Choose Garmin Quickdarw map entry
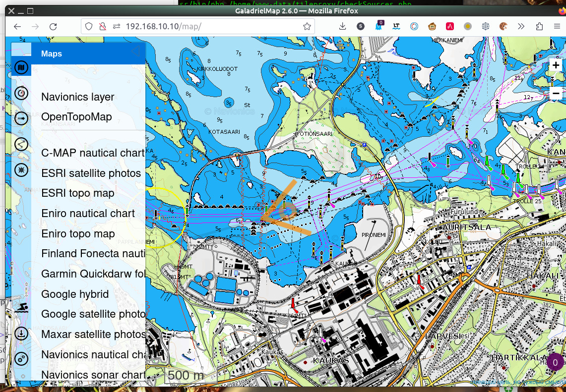566x392 pixels. (93, 274)
